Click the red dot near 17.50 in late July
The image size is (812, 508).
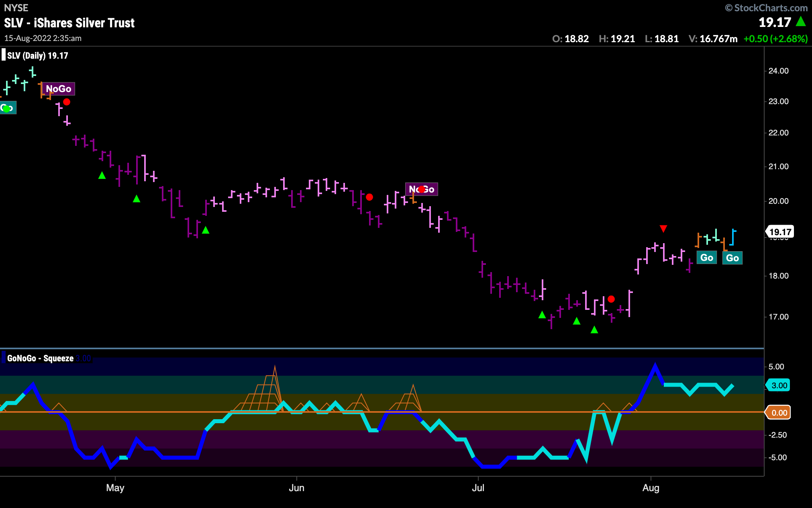pos(611,299)
